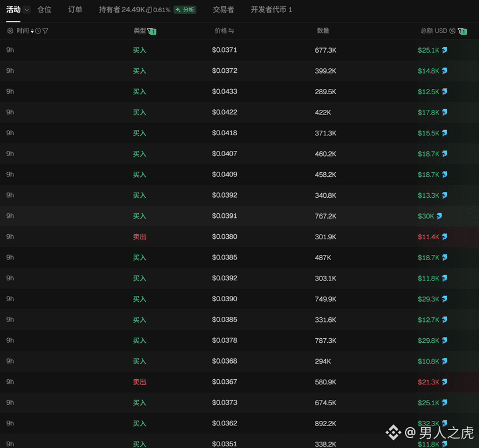Click blue icon beside $10.8K
The width and height of the screenshot is (479, 448).
click(445, 361)
